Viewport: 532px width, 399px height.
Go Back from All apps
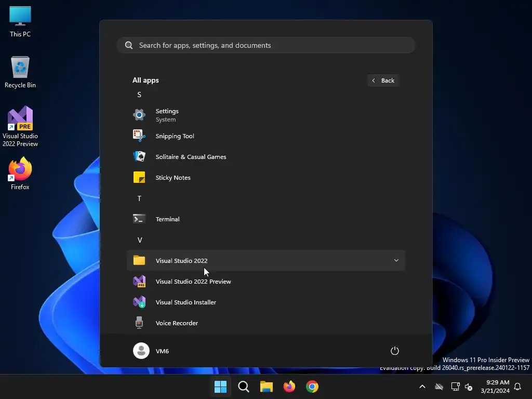pyautogui.click(x=383, y=81)
